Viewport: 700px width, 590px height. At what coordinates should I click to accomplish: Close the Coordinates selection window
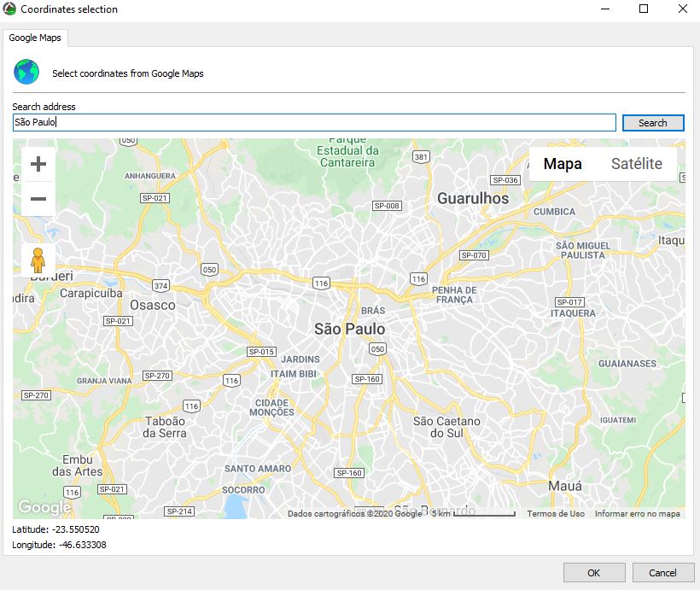coord(683,9)
